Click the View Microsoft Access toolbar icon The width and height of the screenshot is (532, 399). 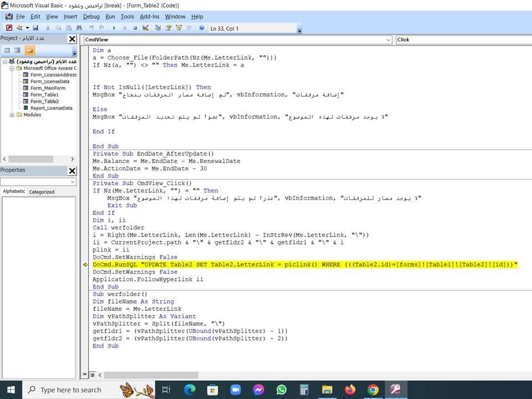9,28
